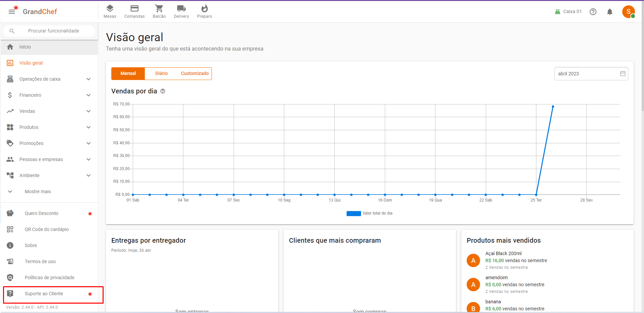Open the help question mark icon
Image resolution: width=644 pixels, height=313 pixels.
(x=593, y=12)
